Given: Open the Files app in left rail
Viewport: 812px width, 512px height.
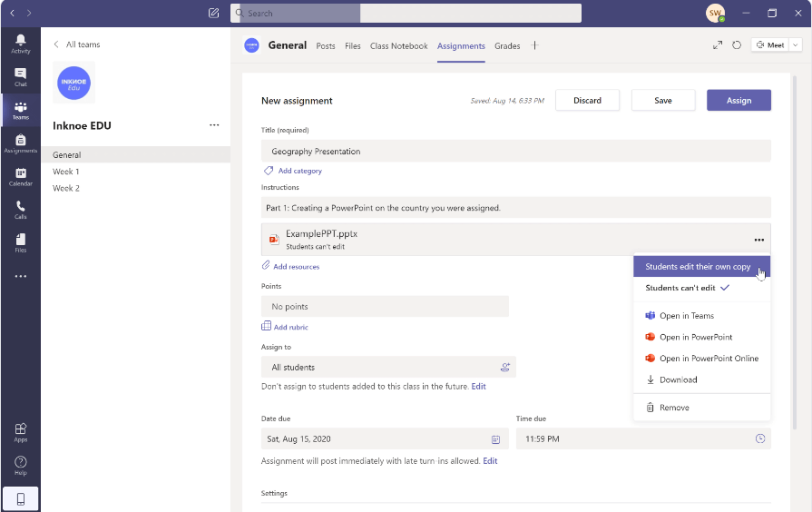Looking at the screenshot, I should point(20,242).
